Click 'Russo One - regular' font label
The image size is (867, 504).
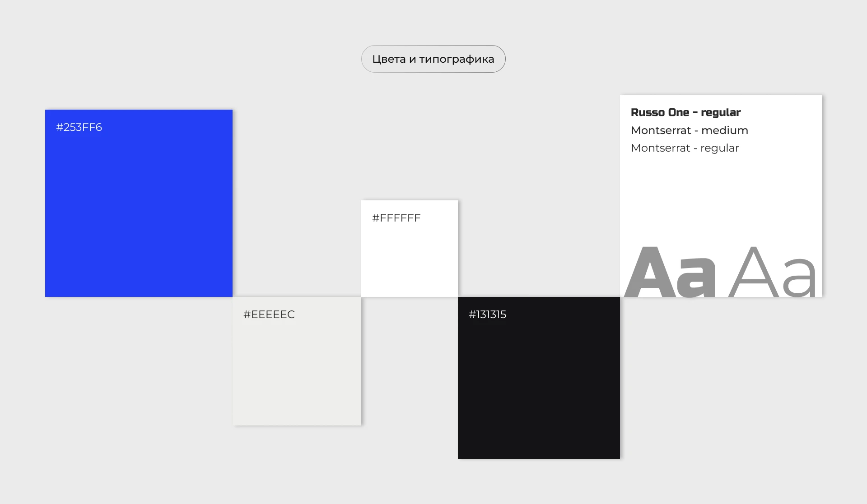[685, 112]
